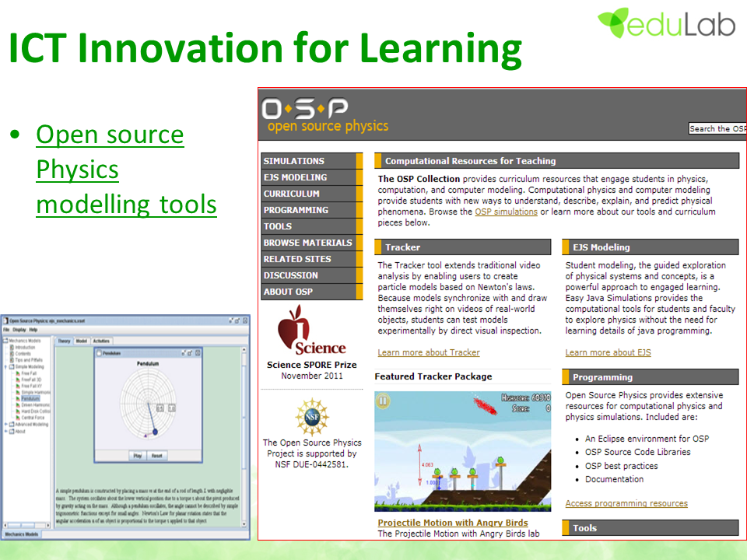Image resolution: width=747 pixels, height=560 pixels.
Task: Open the EJS MODELING navigation item
Action: click(x=311, y=177)
